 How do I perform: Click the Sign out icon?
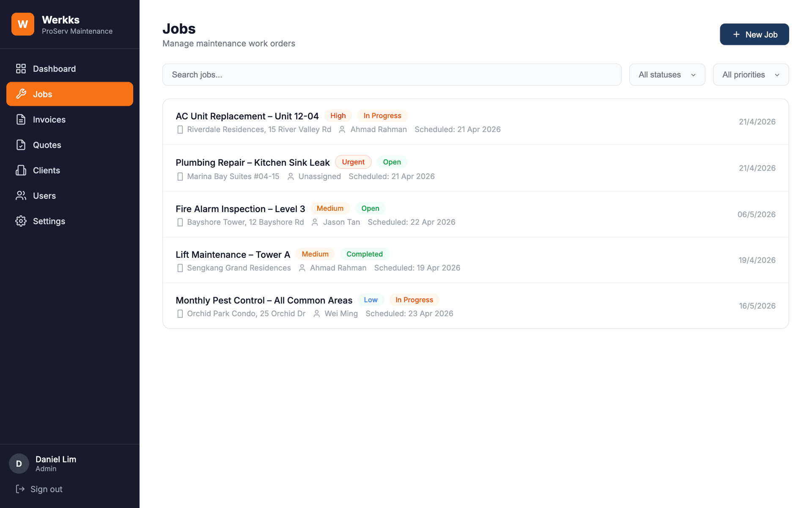point(20,489)
